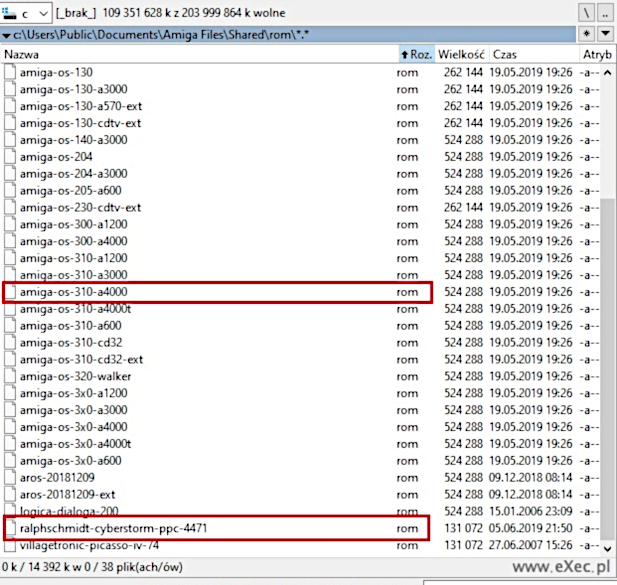Select file icon of amiga-os-130

click(10, 72)
